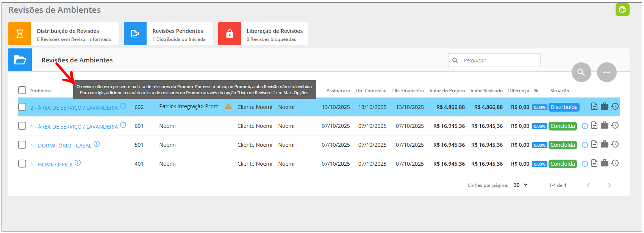
Task: Select the checkbox for 1 - HOME OFFICE
Action: pos(22,164)
